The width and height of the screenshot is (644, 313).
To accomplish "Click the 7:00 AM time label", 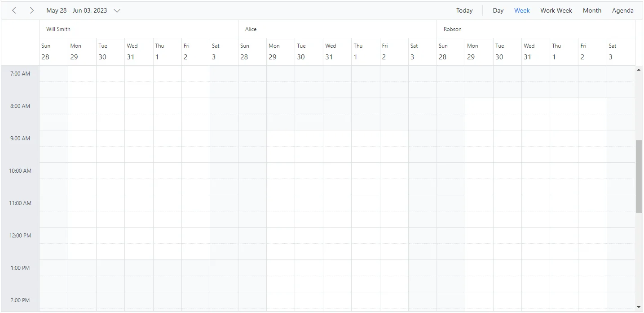I will [20, 74].
